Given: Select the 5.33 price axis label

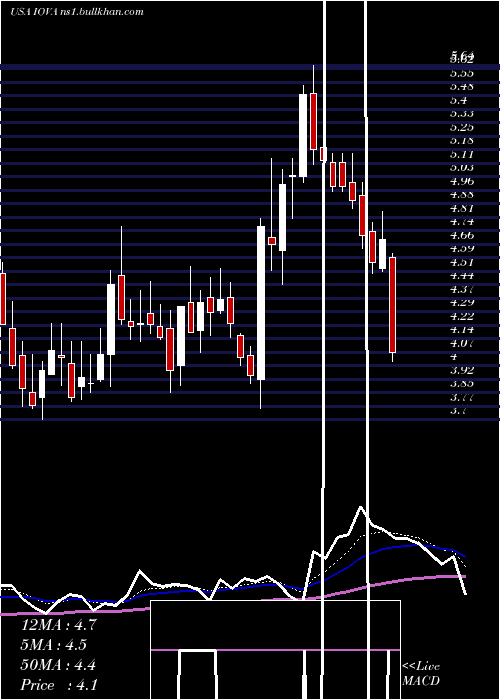Looking at the screenshot, I should pos(462,113).
